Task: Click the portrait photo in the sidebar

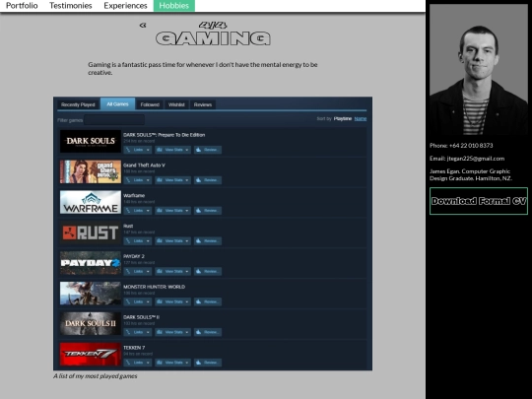Action: 479,70
